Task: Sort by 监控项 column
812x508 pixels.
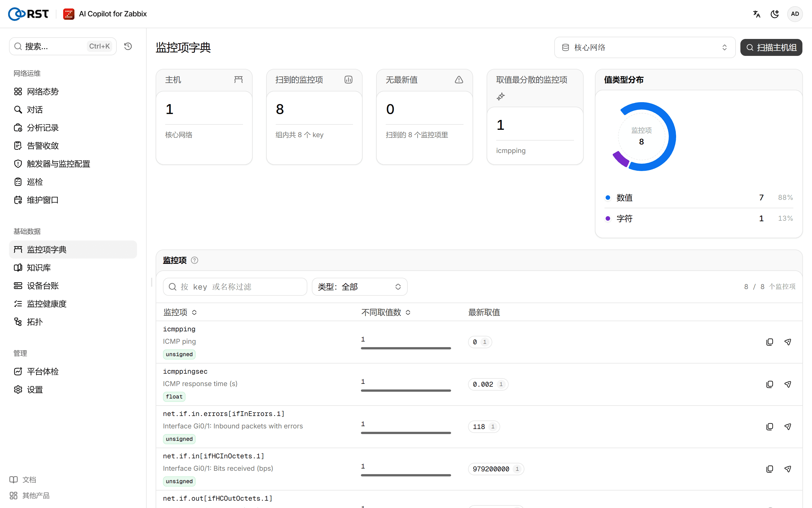Action: (180, 312)
